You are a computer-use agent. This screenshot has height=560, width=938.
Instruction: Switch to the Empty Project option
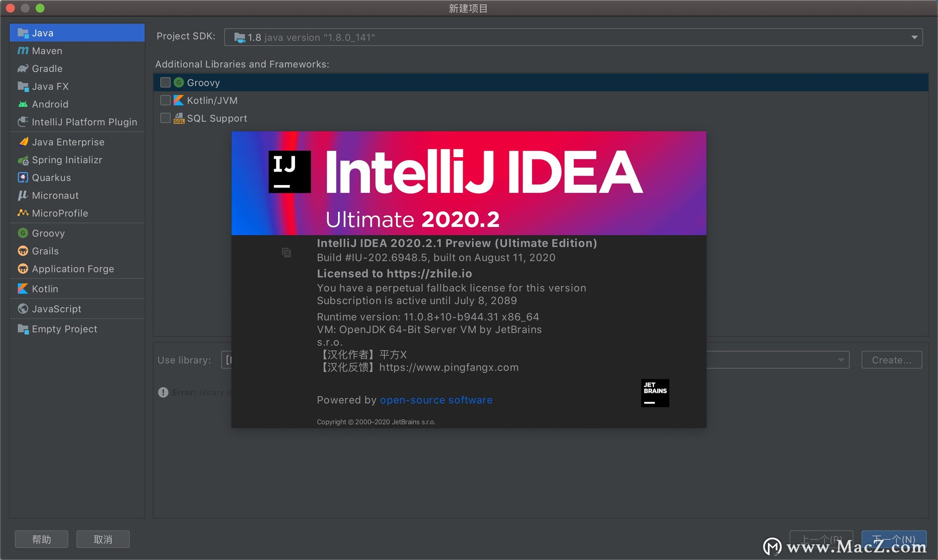pyautogui.click(x=64, y=329)
